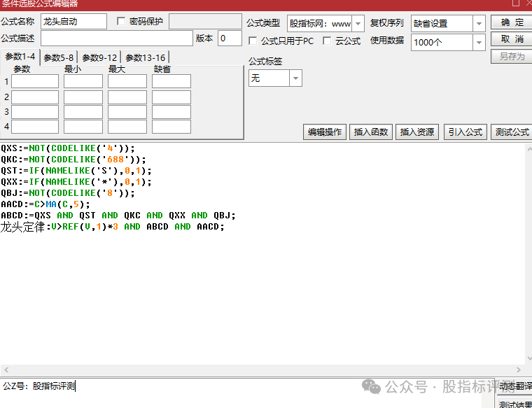This screenshot has height=408, width=532.
Task: Enable the 云公式 checkbox
Action: (x=327, y=41)
